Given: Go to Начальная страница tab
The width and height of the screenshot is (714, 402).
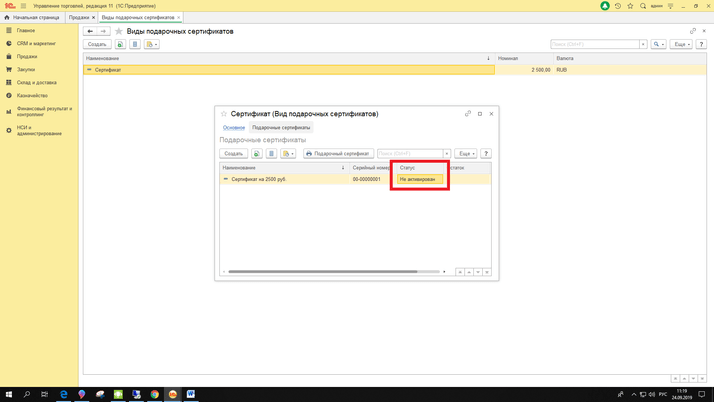Looking at the screenshot, I should [x=33, y=17].
